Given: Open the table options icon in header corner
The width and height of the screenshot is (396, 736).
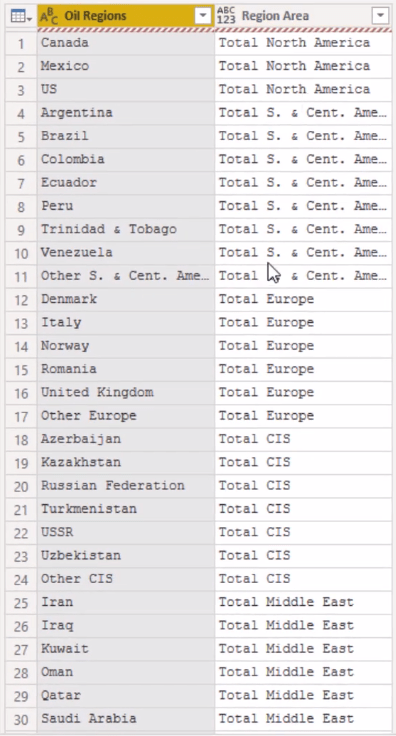Looking at the screenshot, I should pos(21,16).
